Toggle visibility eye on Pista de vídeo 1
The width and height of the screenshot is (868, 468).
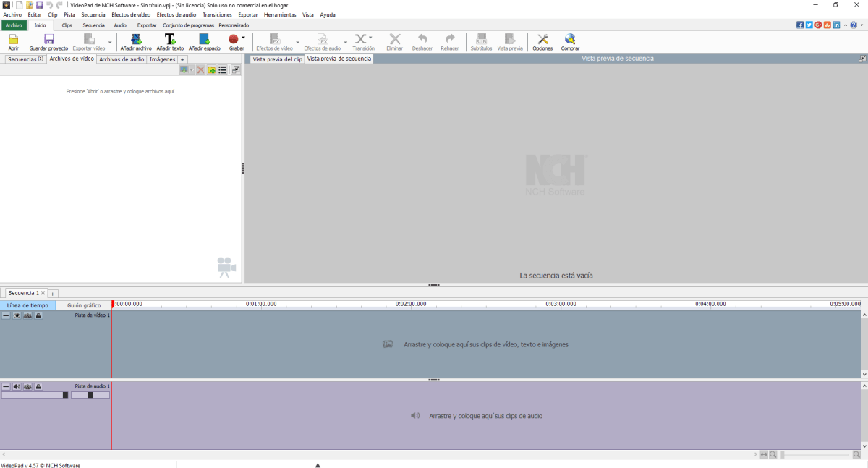(x=17, y=315)
